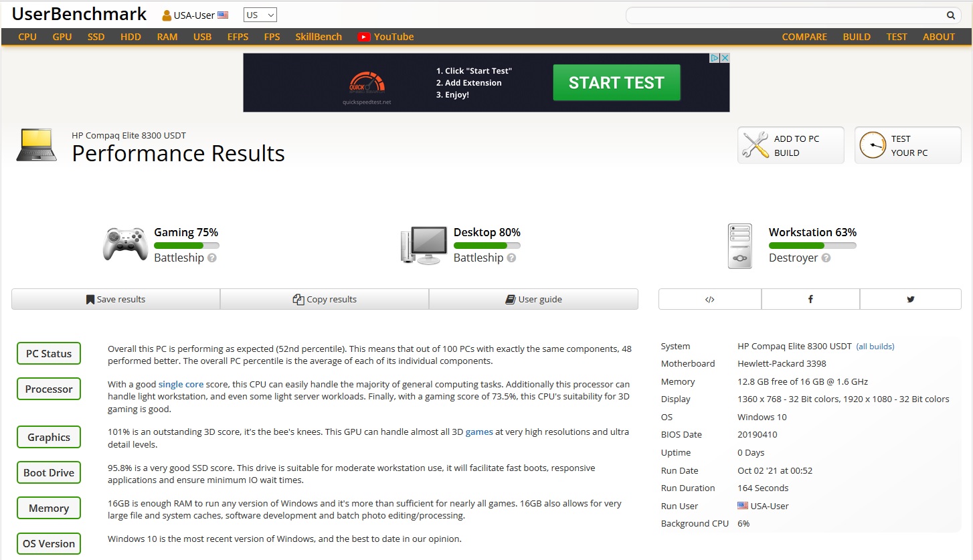This screenshot has height=560, width=973.
Task: Click the monitor icon above Desktop score
Action: (x=424, y=245)
